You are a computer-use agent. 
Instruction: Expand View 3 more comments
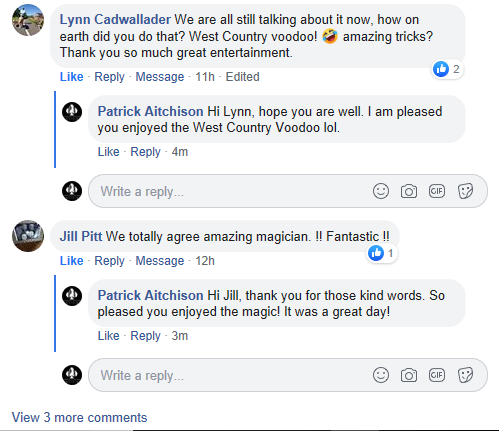(79, 417)
